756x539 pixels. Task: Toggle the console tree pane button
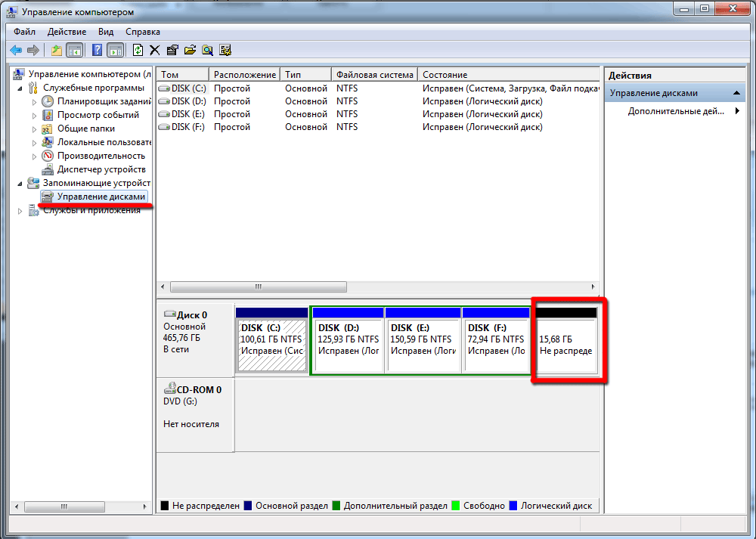click(x=74, y=50)
